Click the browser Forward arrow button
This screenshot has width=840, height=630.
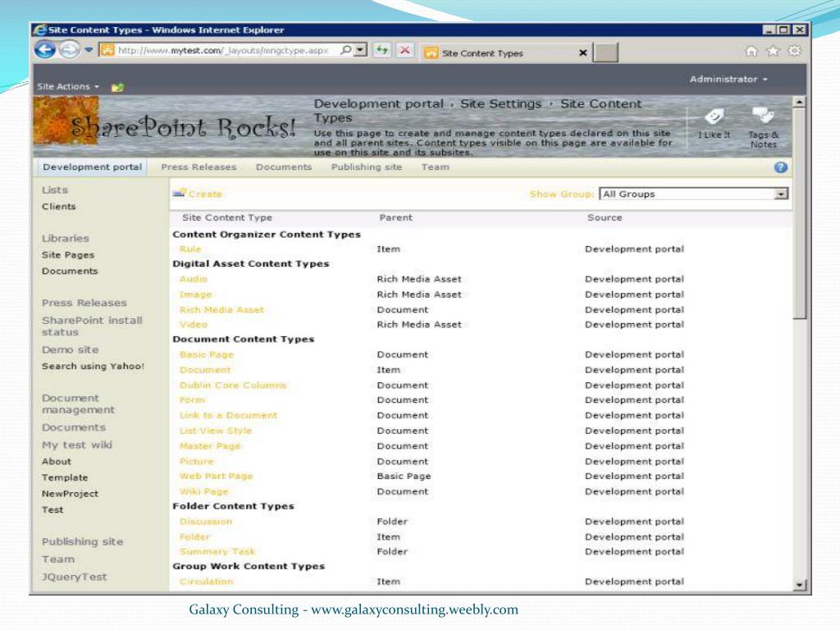pyautogui.click(x=69, y=50)
